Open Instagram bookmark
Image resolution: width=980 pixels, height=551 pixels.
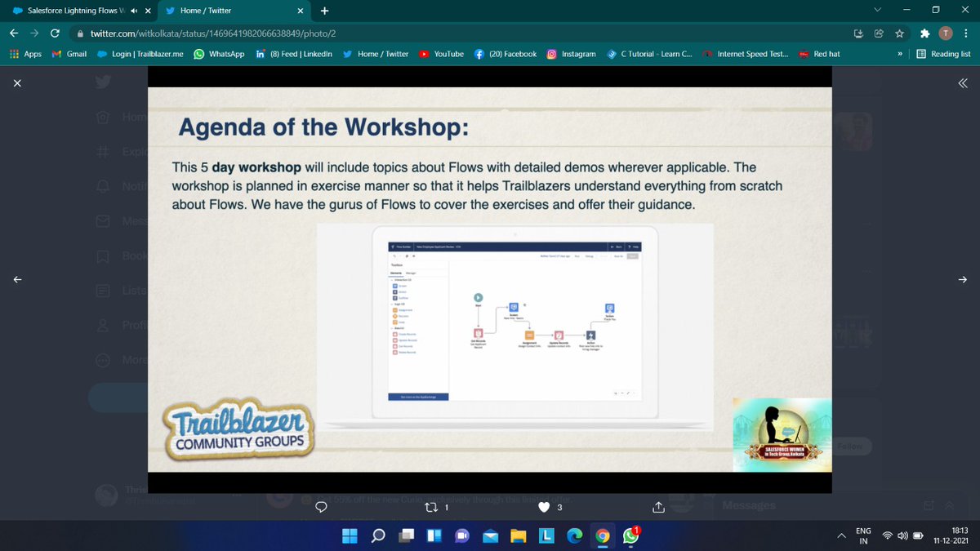[x=572, y=54]
